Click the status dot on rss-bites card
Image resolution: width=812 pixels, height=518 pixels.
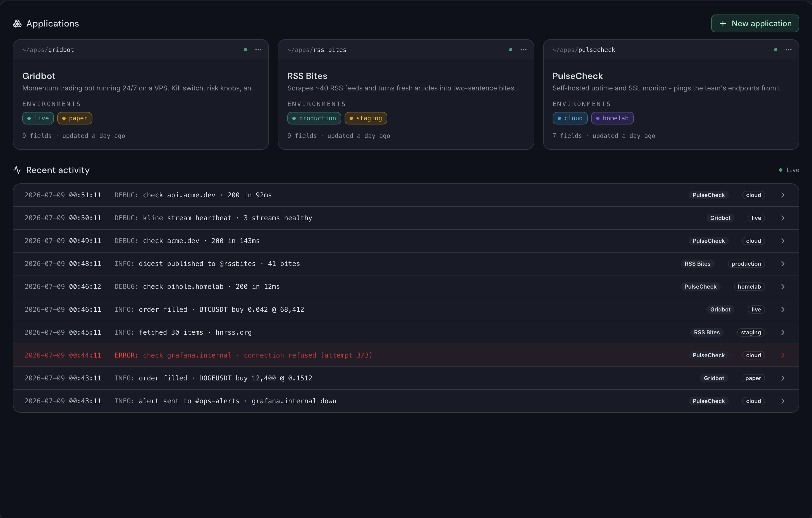tap(510, 50)
